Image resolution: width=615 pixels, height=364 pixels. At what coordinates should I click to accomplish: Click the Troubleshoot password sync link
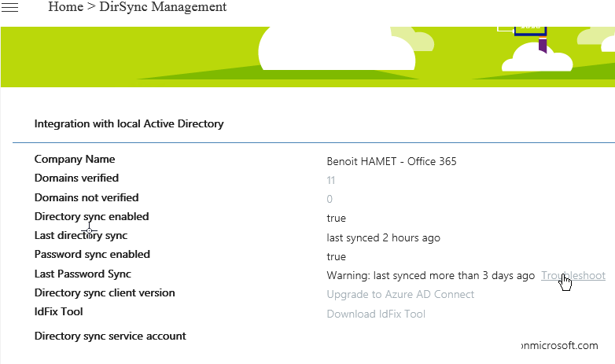tap(573, 275)
